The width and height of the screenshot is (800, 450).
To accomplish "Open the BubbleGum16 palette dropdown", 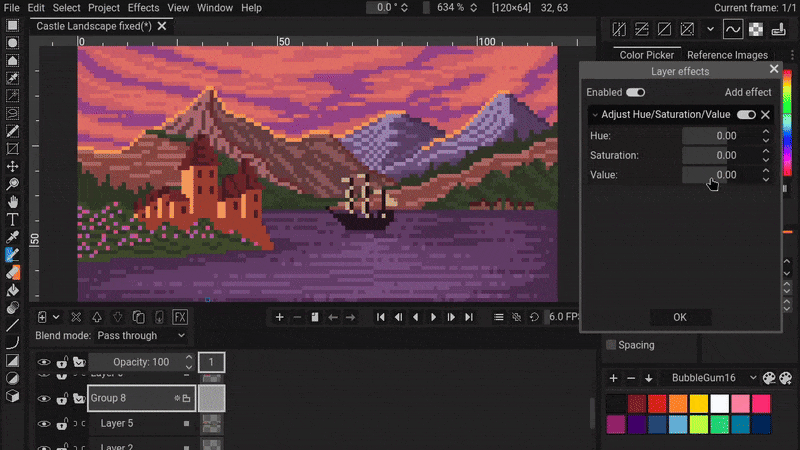I will pyautogui.click(x=709, y=378).
